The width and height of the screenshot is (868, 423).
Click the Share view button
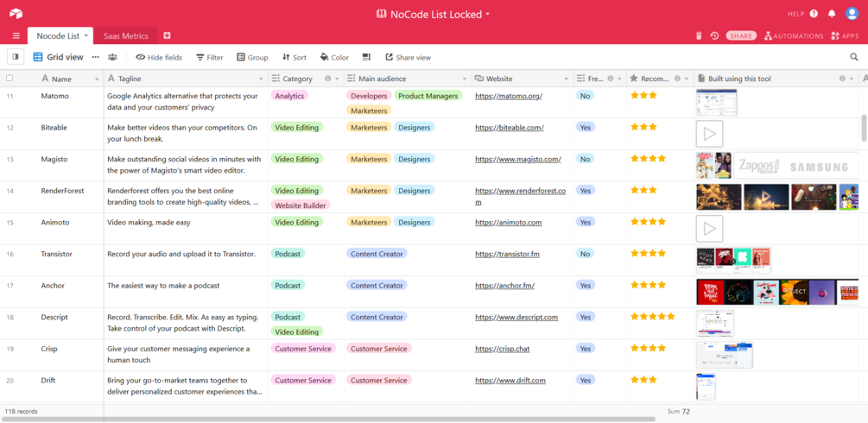[408, 57]
